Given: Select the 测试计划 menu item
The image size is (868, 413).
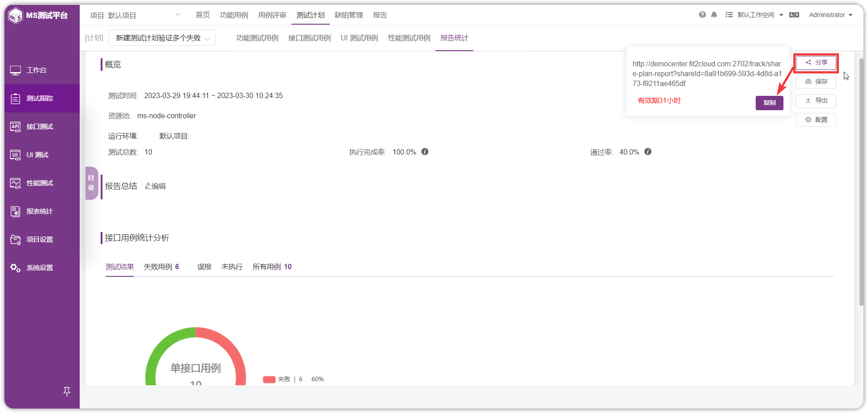Looking at the screenshot, I should 310,15.
